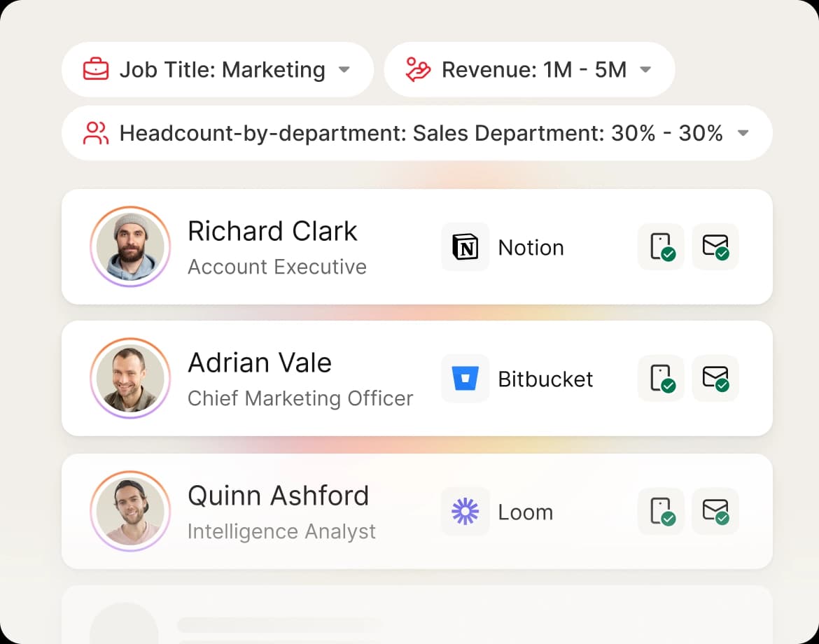The width and height of the screenshot is (819, 644).
Task: Expand the Job Title: Marketing dropdown arrow
Action: tap(344, 70)
